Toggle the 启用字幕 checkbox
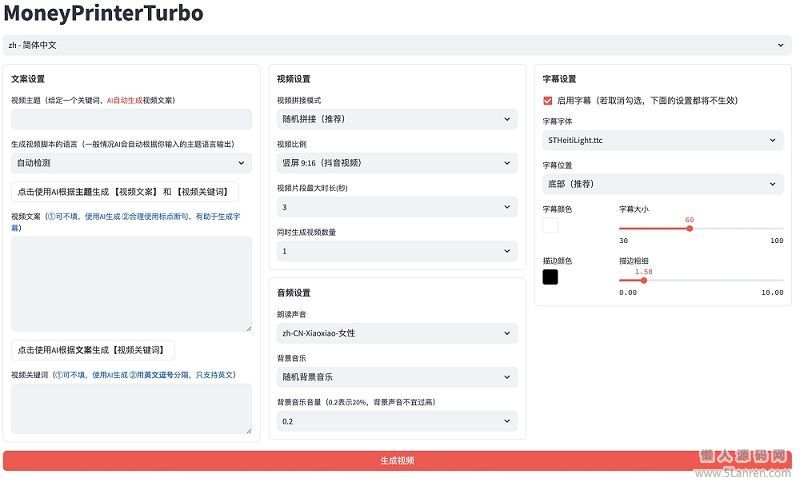The width and height of the screenshot is (800, 482). (x=548, y=100)
